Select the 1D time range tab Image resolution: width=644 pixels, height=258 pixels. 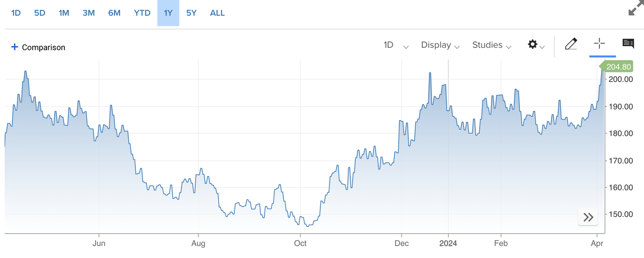click(x=16, y=13)
